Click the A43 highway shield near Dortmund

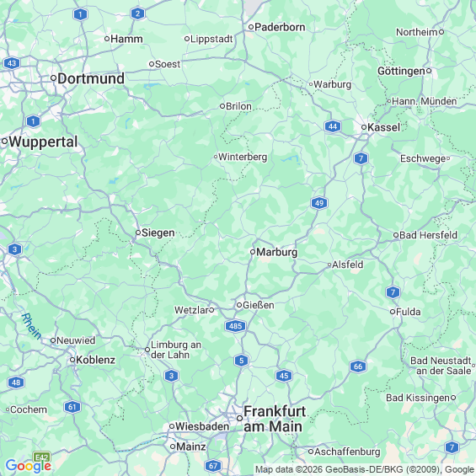[x=12, y=63]
